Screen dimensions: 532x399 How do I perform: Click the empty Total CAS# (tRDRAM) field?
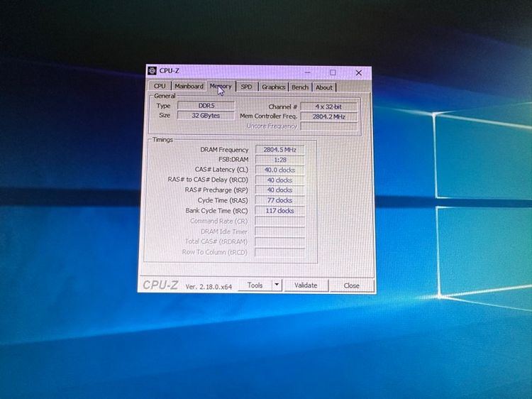(280, 242)
